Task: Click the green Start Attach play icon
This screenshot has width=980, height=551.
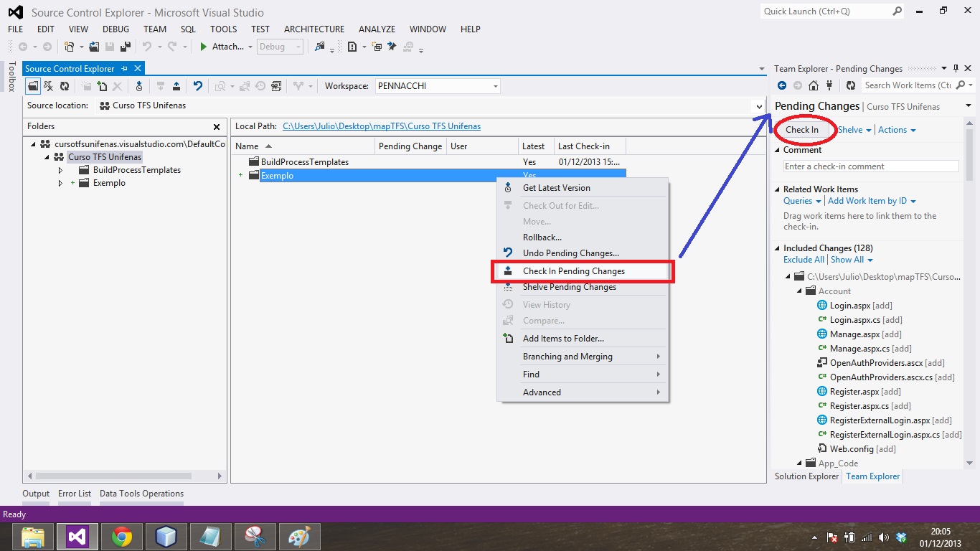Action: click(x=204, y=47)
